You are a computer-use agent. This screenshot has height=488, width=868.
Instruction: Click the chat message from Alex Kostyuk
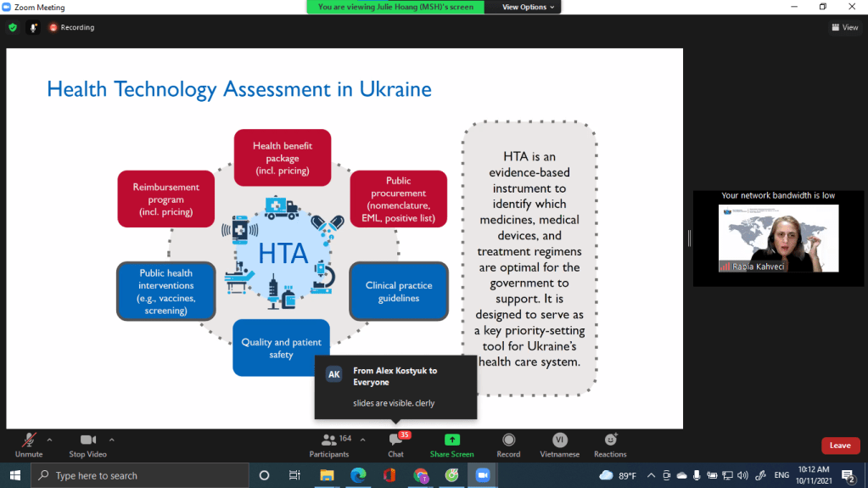pos(395,386)
